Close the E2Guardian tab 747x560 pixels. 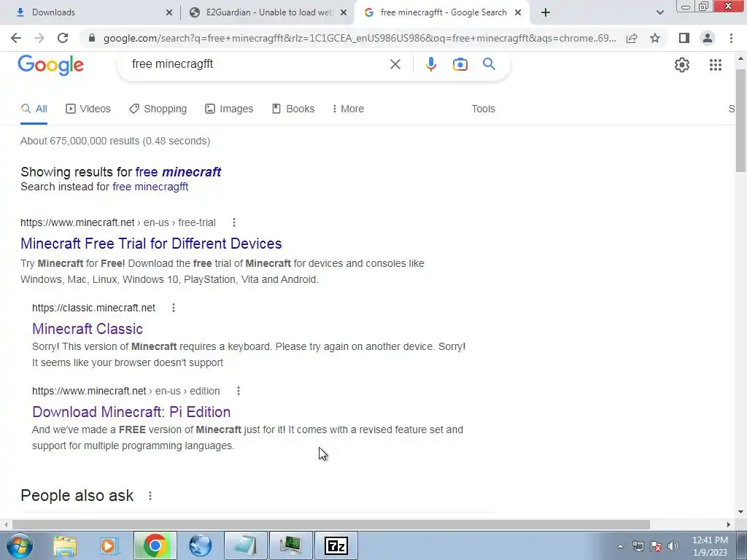pyautogui.click(x=344, y=12)
